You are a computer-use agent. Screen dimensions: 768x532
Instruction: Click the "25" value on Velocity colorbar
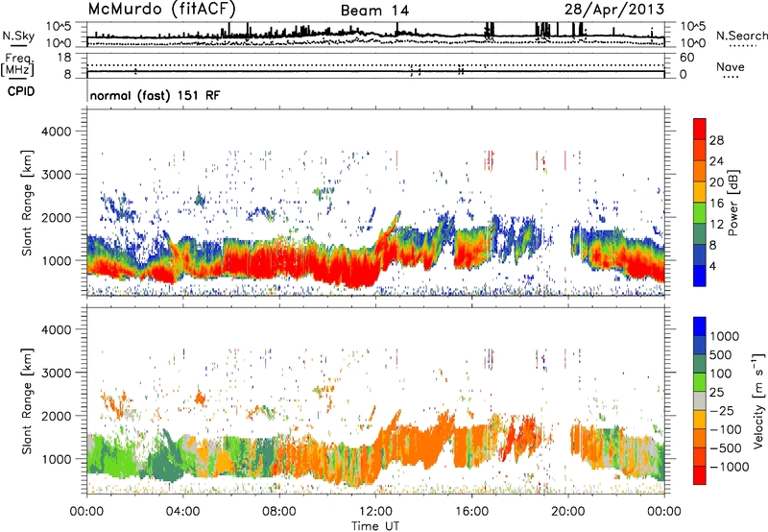717,393
